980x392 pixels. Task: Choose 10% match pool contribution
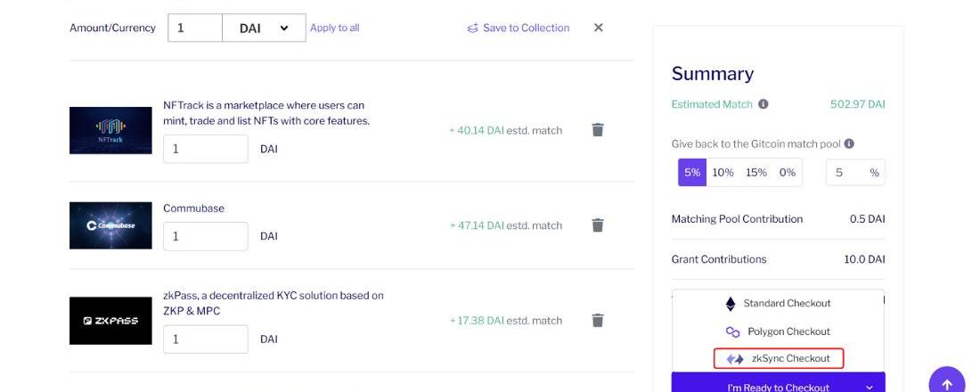click(723, 173)
